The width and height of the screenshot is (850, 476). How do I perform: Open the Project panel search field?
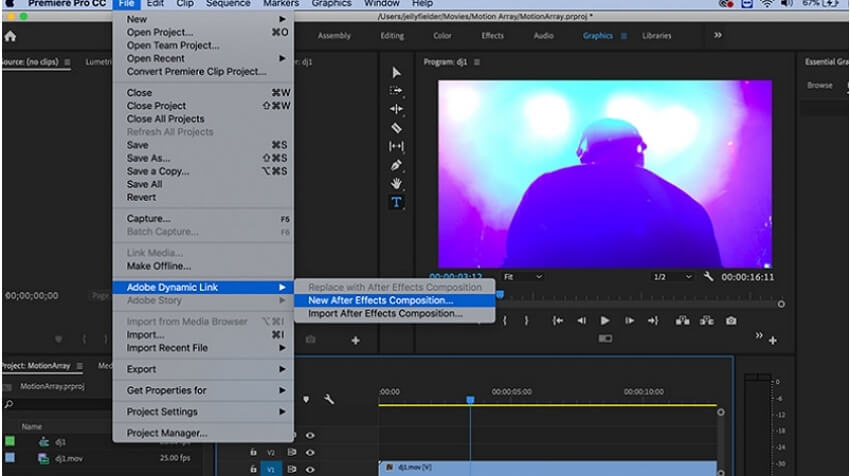click(57, 404)
